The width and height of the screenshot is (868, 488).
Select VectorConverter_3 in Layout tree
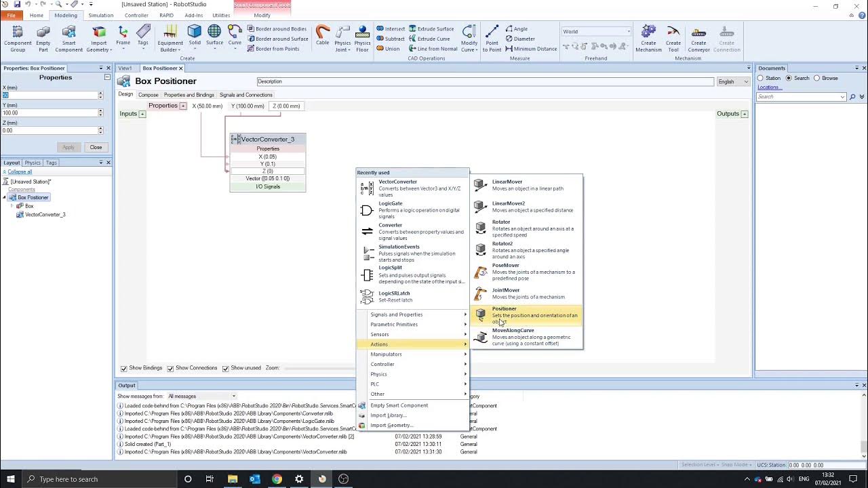coord(45,215)
